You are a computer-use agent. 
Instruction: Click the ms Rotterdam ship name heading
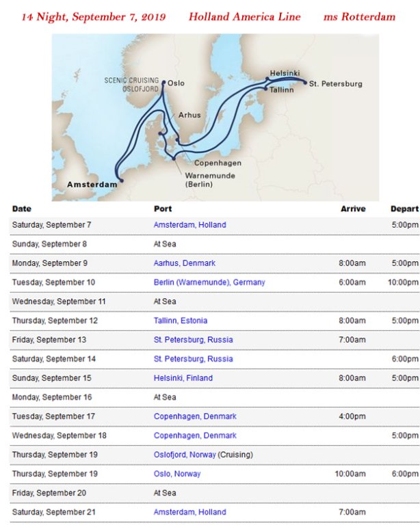click(x=359, y=16)
